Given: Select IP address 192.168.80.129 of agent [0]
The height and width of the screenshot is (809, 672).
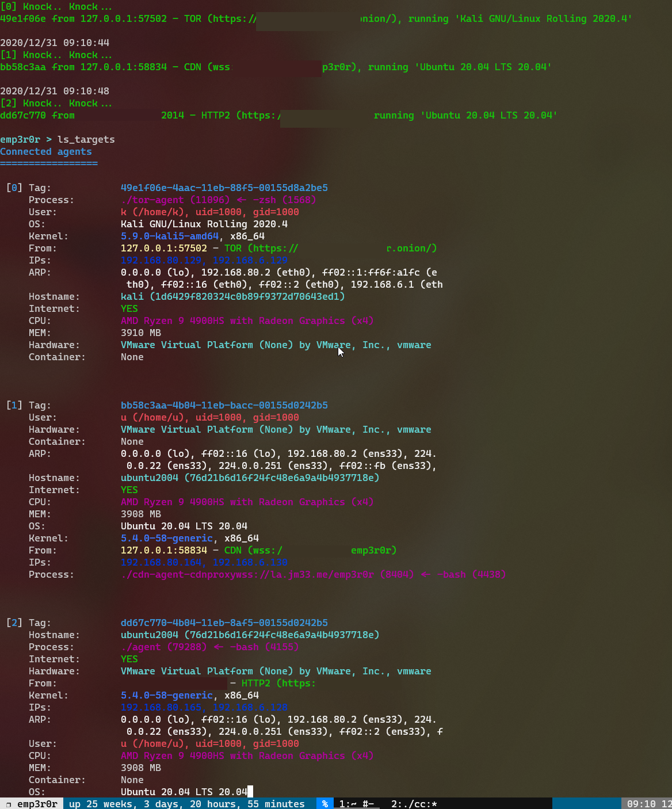Looking at the screenshot, I should click(163, 260).
